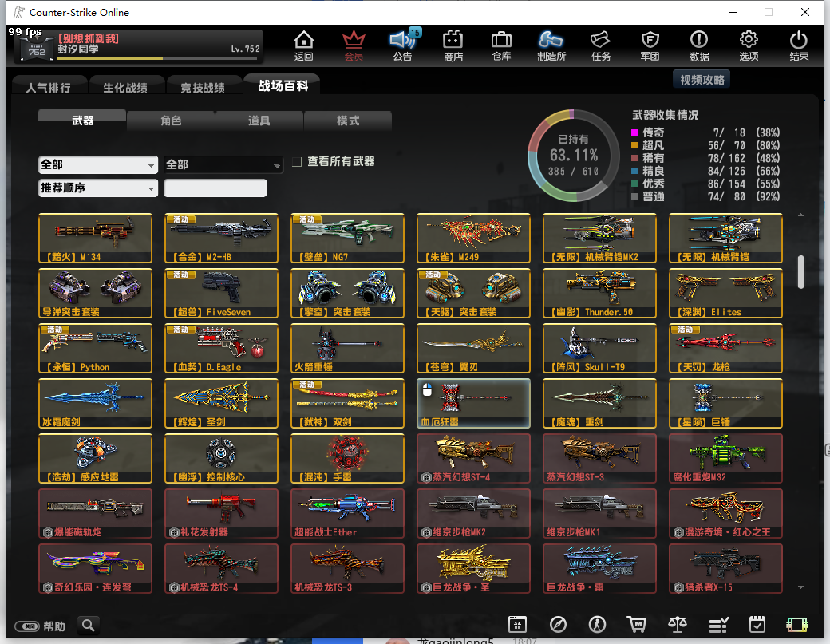Click the balance scale icon in bottom bar
This screenshot has width=830, height=644.
point(678,624)
